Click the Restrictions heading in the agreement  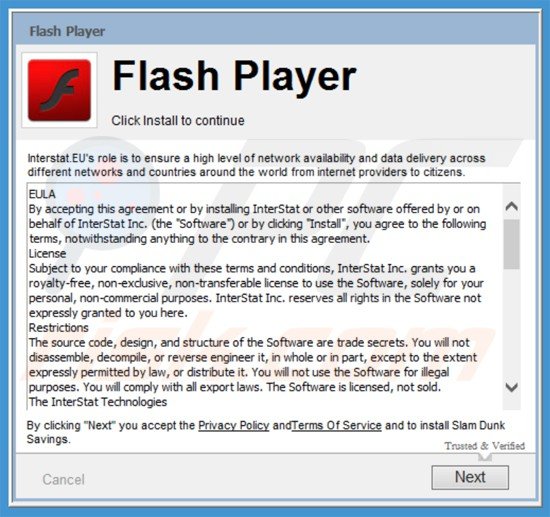point(59,328)
